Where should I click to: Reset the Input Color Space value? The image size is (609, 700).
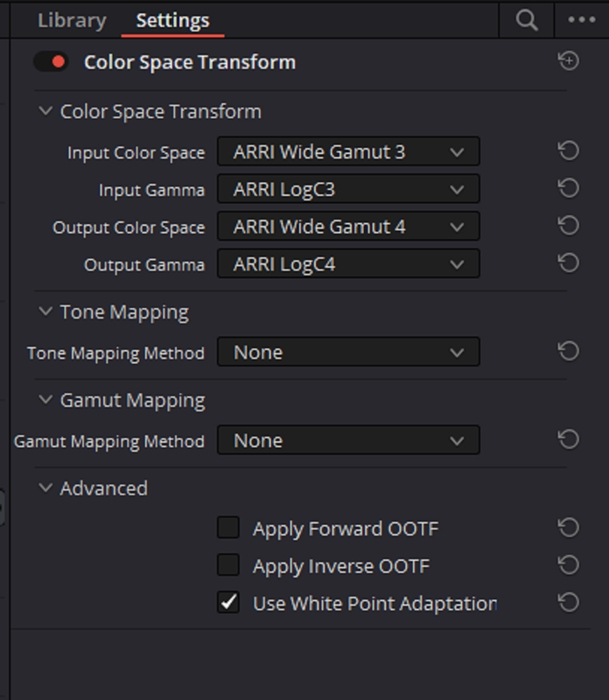tap(569, 150)
